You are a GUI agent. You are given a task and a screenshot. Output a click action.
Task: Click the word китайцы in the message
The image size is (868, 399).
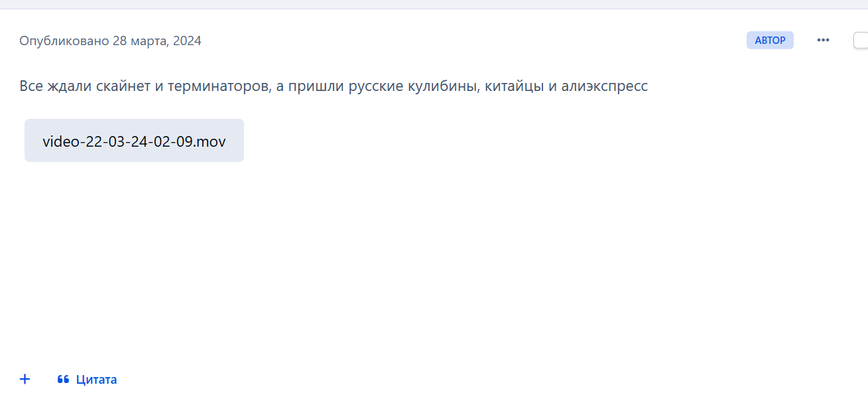click(514, 86)
